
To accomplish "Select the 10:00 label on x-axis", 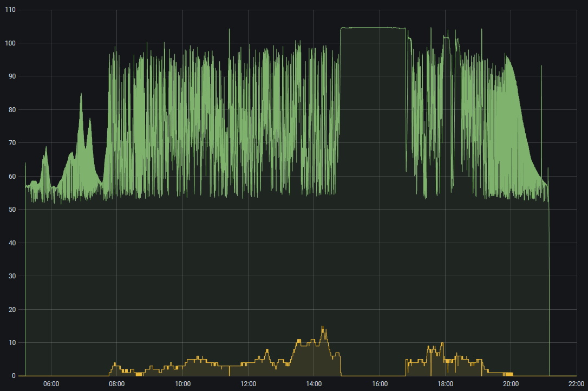I will (182, 384).
